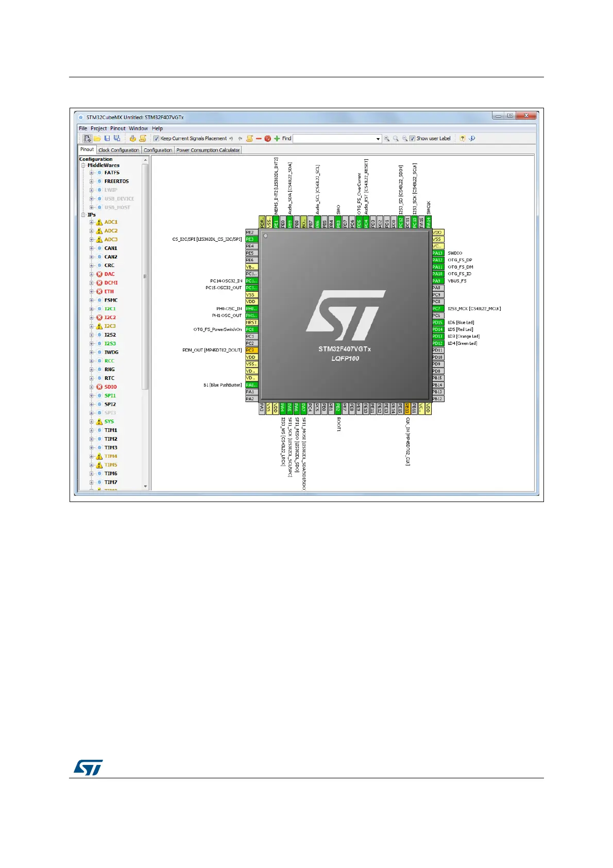This screenshot has width=613, height=868.
Task: Click the Save As toolbar icon
Action: point(117,139)
